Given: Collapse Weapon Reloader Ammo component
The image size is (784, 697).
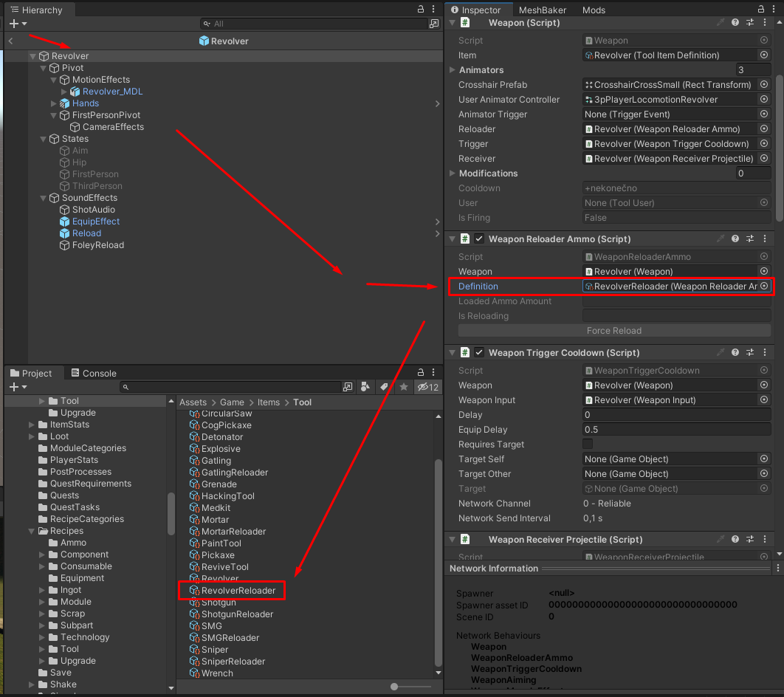Looking at the screenshot, I should pos(452,239).
